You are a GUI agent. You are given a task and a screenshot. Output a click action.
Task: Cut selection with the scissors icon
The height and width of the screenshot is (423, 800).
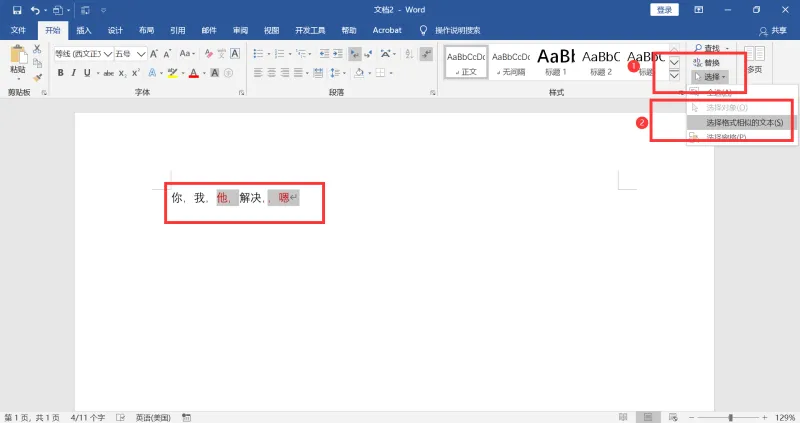point(37,49)
